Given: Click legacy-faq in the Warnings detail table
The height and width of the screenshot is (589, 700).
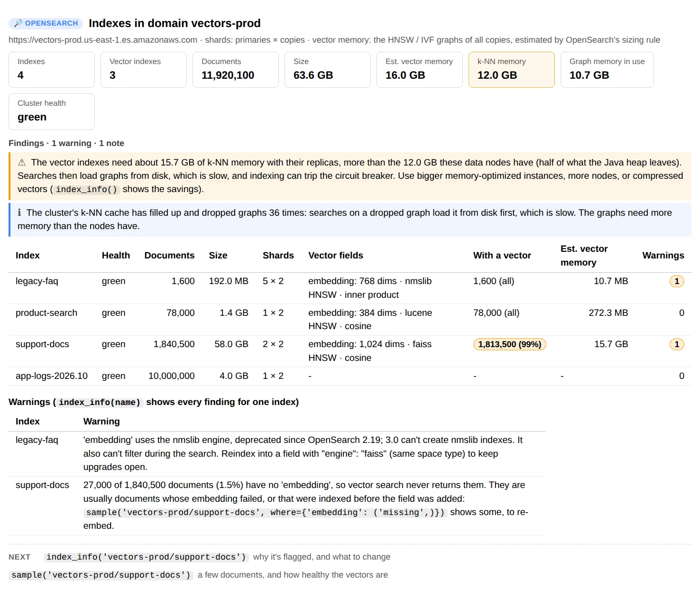Looking at the screenshot, I should (x=37, y=440).
